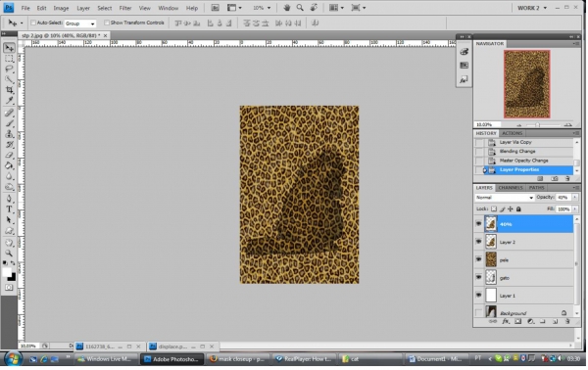
Task: Select the Lasso tool
Action: coord(9,69)
